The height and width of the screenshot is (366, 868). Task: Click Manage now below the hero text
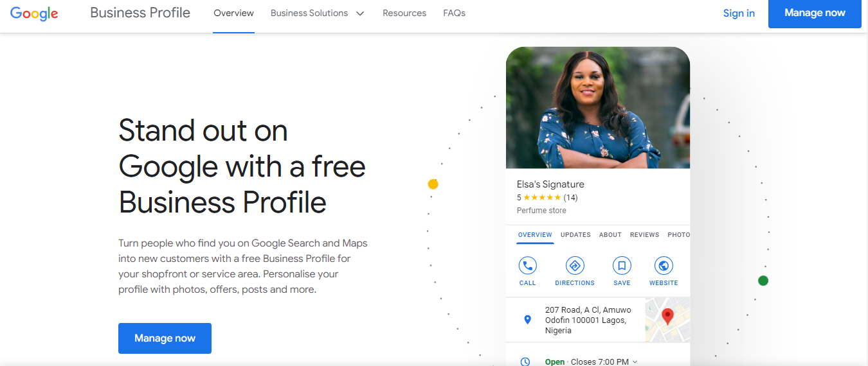pyautogui.click(x=165, y=338)
